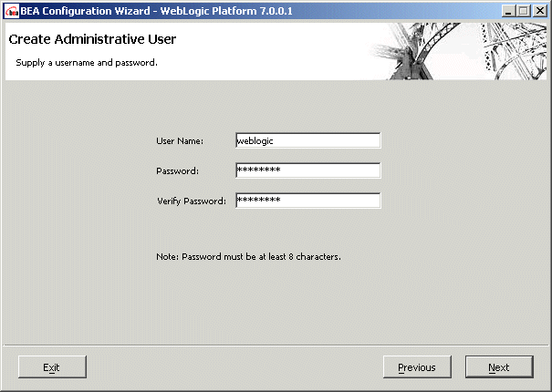Focus the User Name input field
This screenshot has width=552, height=392.
point(308,140)
